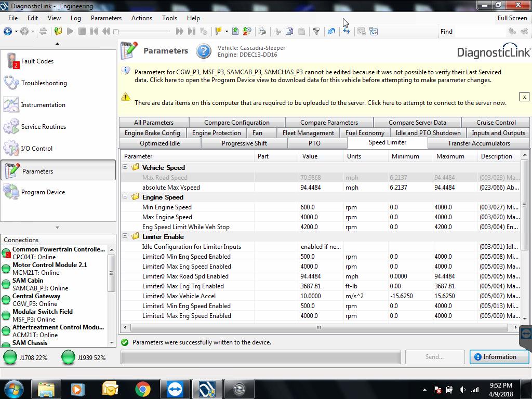Open the Log menu
The image size is (532, 399).
pyautogui.click(x=76, y=18)
